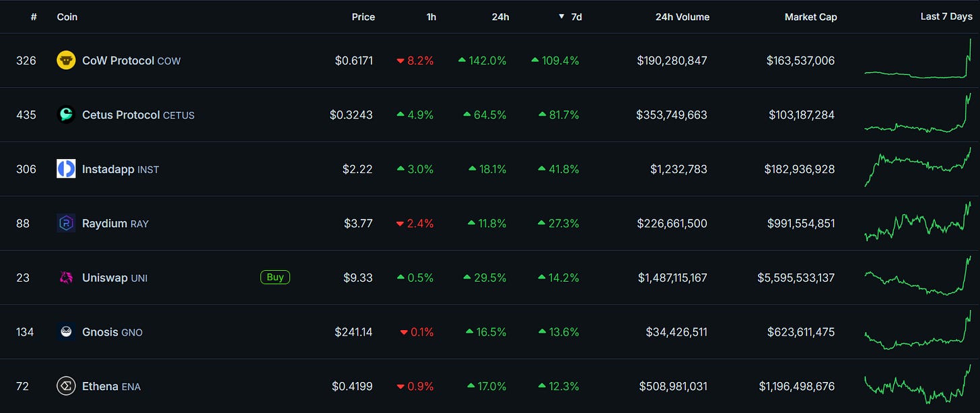Click the 64.5% 24h gain for Cetus
This screenshot has width=980, height=413.
tap(485, 115)
